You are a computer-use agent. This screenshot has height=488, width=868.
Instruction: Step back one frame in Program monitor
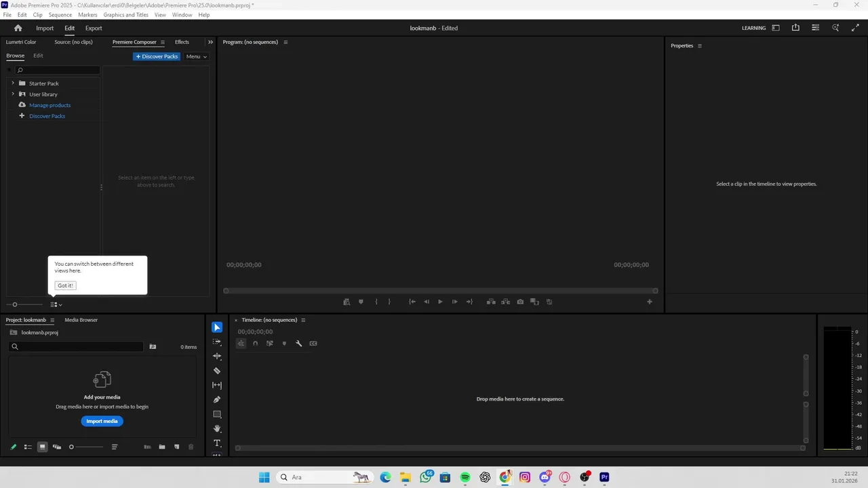[427, 302]
